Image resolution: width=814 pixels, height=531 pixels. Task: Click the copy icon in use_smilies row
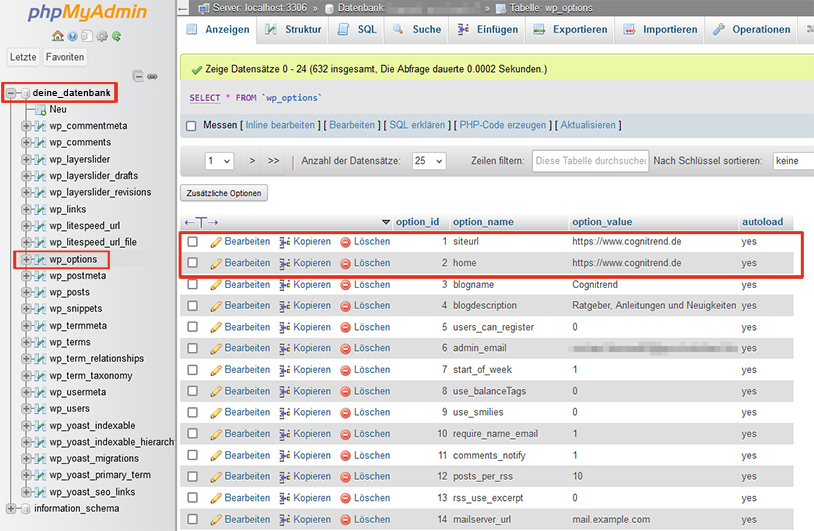284,413
